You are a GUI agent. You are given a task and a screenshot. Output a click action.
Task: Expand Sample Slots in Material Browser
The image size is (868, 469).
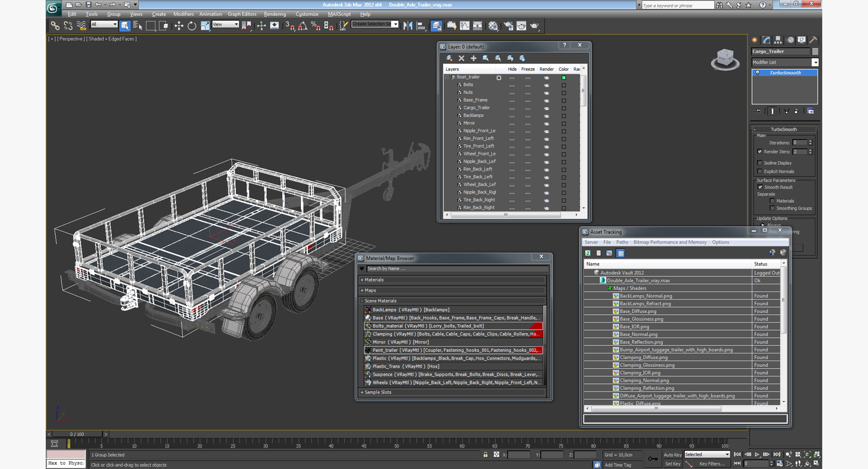tap(453, 392)
